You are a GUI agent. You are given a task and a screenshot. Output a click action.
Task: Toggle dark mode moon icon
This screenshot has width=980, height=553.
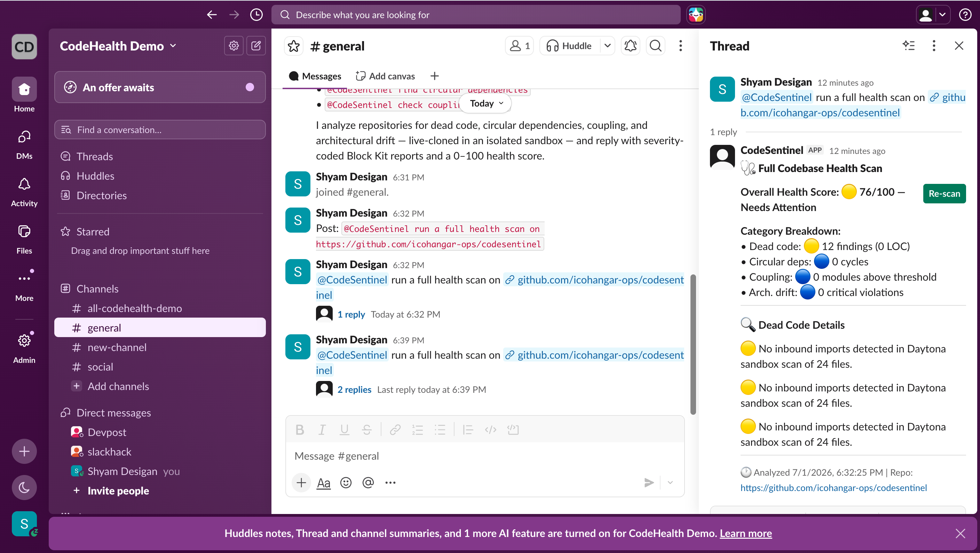(24, 488)
